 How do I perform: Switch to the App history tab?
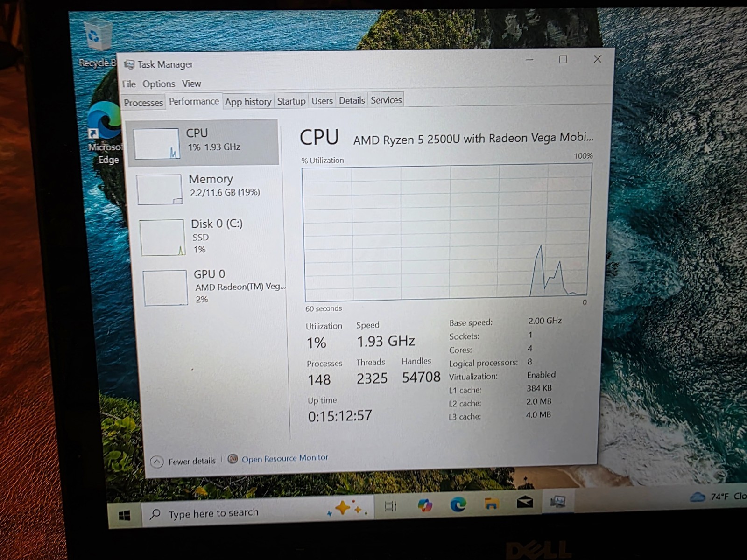pyautogui.click(x=248, y=101)
